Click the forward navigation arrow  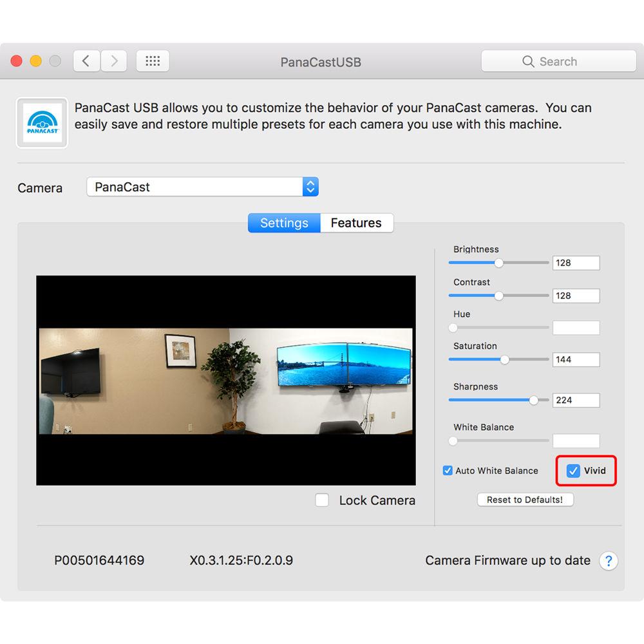114,61
